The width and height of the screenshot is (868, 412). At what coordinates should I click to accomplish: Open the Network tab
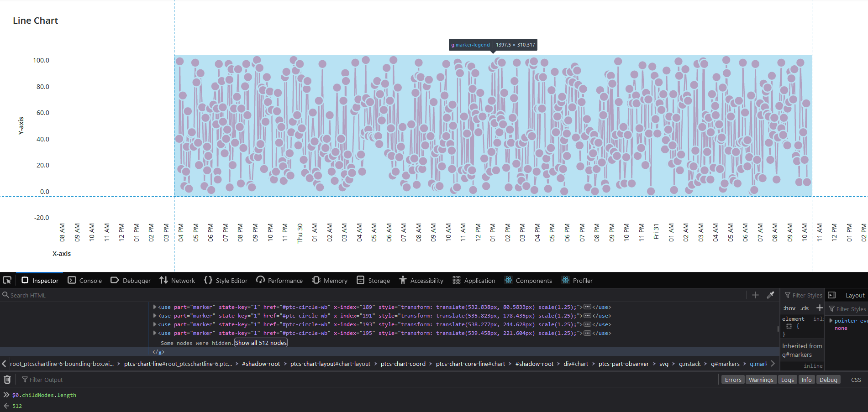click(x=177, y=281)
